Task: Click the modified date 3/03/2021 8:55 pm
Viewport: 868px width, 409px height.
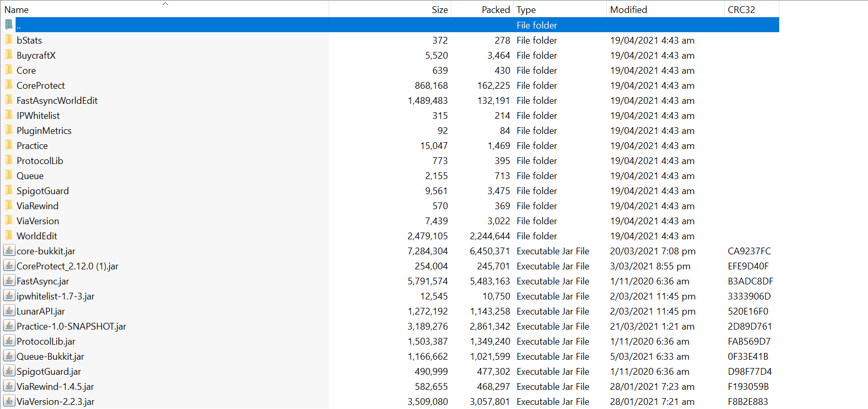Action: (x=650, y=266)
